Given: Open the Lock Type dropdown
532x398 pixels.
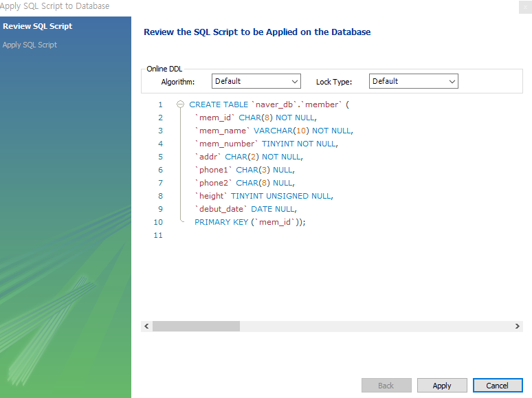Looking at the screenshot, I should pos(414,81).
